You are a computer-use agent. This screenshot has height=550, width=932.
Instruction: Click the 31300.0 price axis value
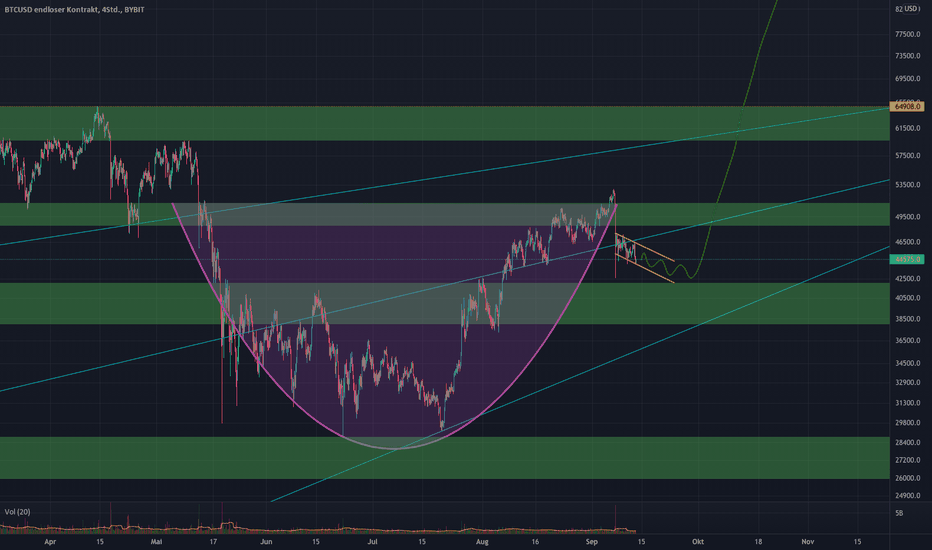click(908, 403)
